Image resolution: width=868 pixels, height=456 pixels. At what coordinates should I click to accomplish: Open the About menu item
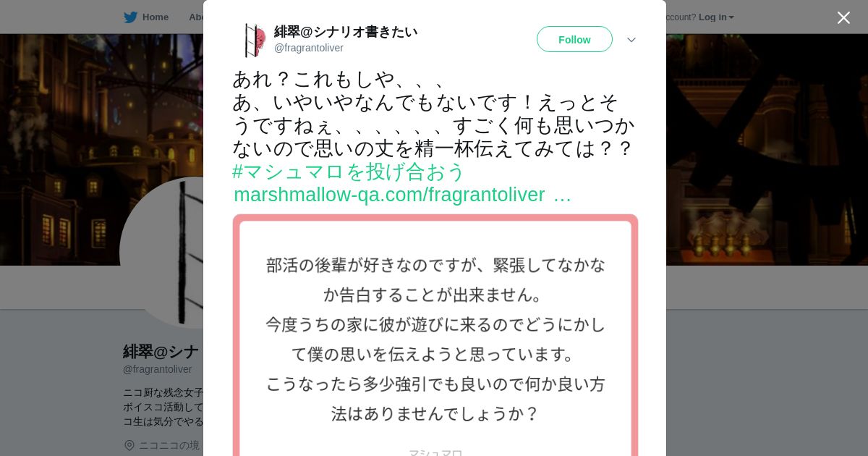196,17
